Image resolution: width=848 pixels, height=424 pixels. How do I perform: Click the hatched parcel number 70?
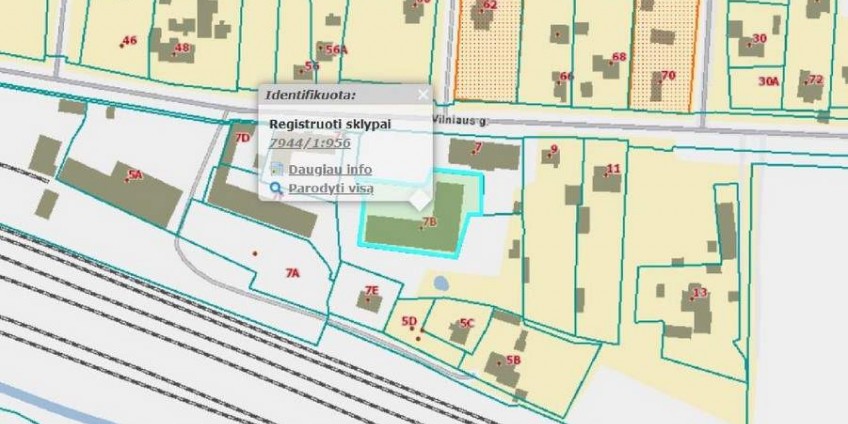(668, 75)
